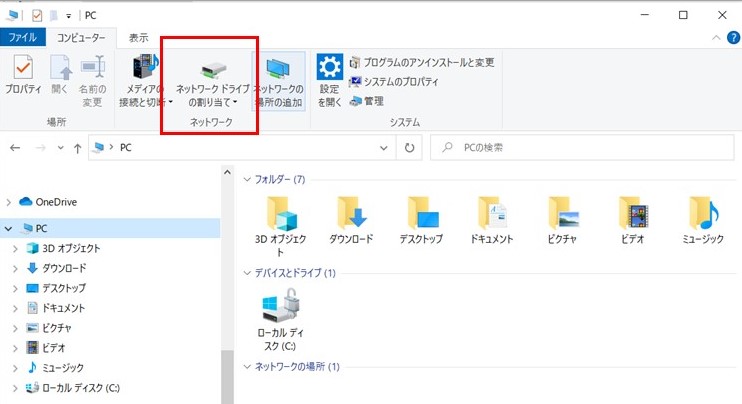Screen dimensions: 742x404
Task: Switch to the コンピューター tab
Action: [x=81, y=38]
